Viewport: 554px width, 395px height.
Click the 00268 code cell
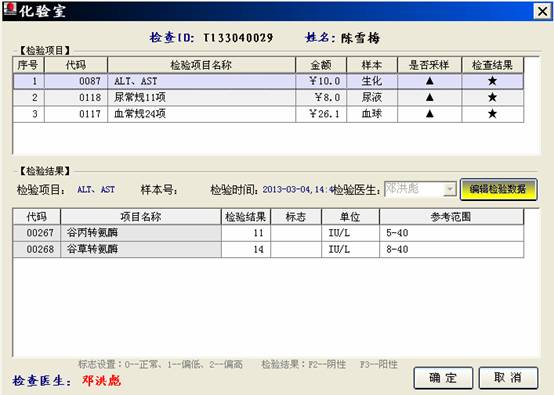tap(37, 249)
